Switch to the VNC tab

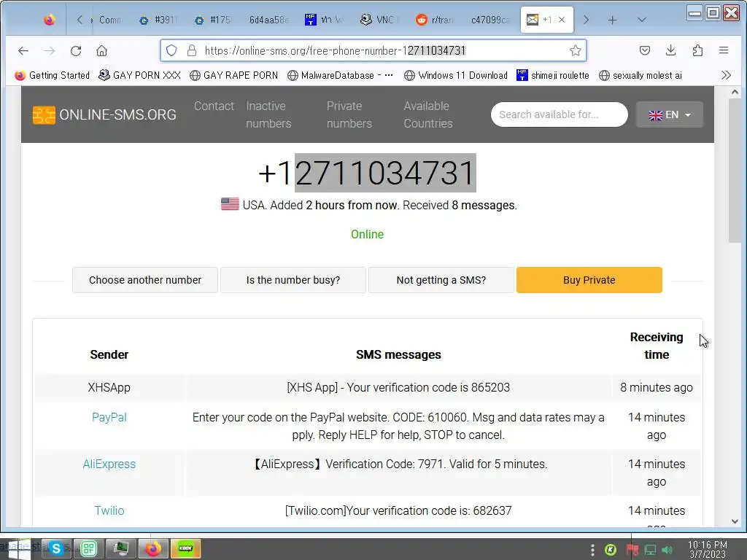point(379,20)
